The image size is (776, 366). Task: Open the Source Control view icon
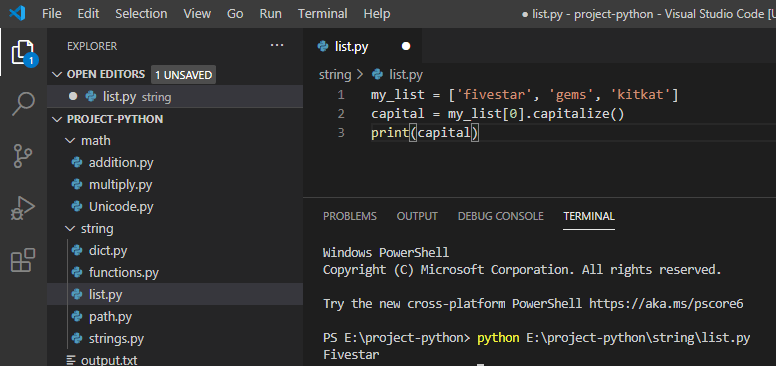pos(23,156)
